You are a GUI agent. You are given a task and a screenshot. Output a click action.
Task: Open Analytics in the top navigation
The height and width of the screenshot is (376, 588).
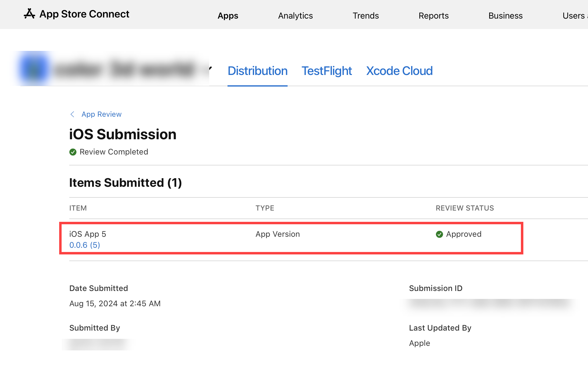pyautogui.click(x=295, y=16)
